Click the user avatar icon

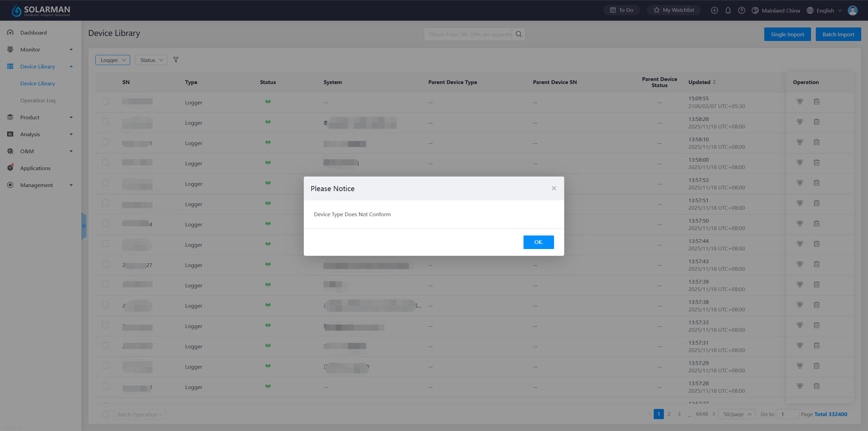coord(852,11)
